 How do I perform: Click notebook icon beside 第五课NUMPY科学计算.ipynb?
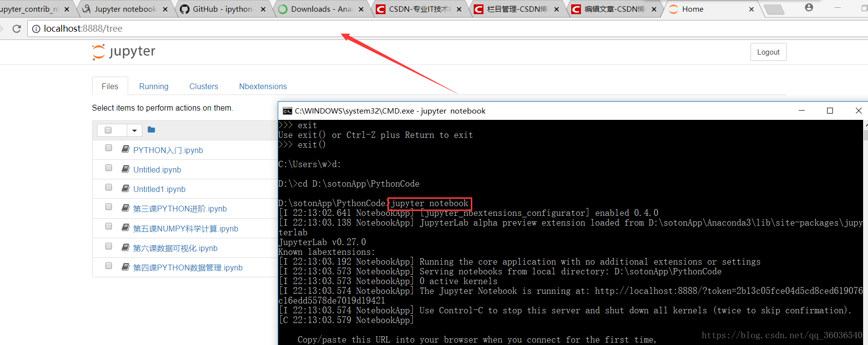click(x=125, y=227)
